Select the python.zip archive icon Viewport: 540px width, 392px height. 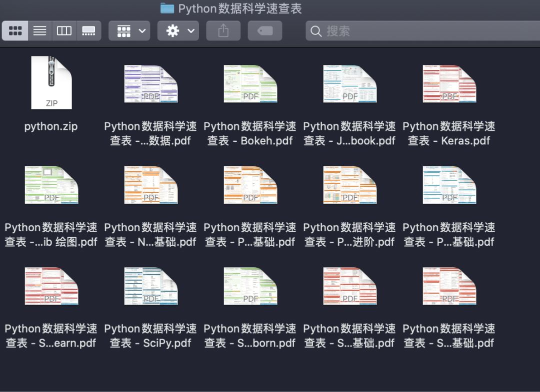click(x=51, y=82)
